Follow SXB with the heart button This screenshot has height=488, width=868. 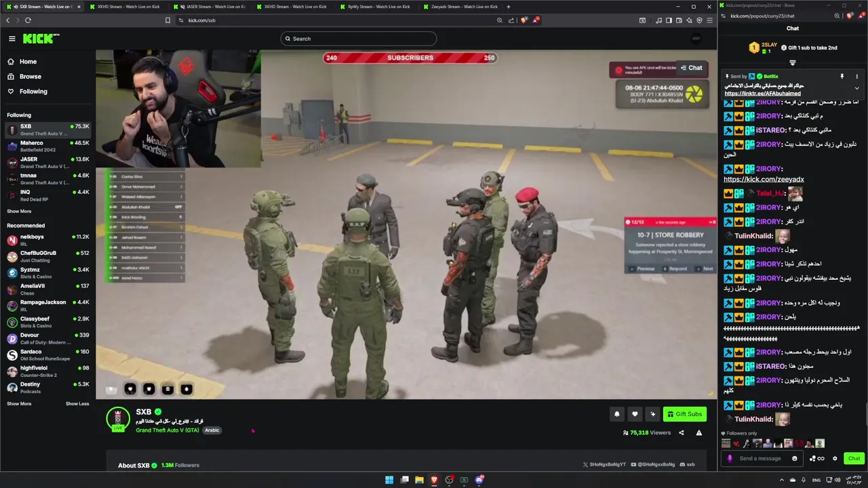pyautogui.click(x=635, y=414)
